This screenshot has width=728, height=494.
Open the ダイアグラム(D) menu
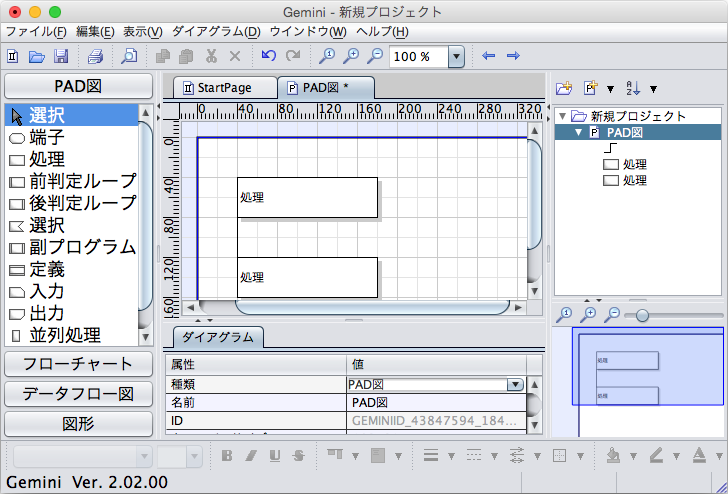coord(216,32)
